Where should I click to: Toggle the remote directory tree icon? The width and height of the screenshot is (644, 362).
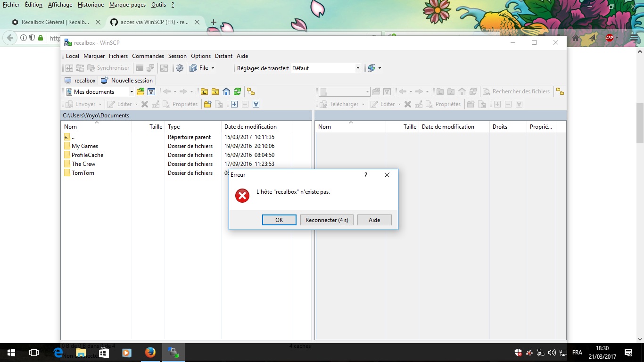tap(560, 92)
